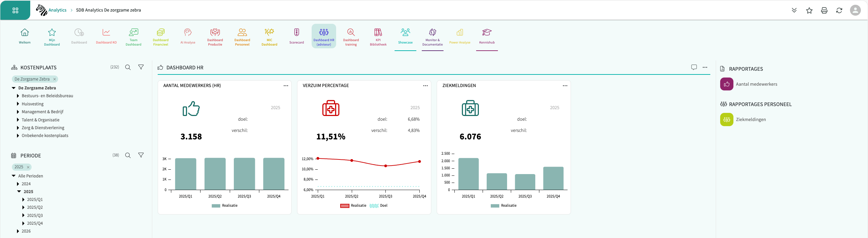Open the Periode filter funnel icon
The width and height of the screenshot is (868, 238).
click(x=141, y=155)
